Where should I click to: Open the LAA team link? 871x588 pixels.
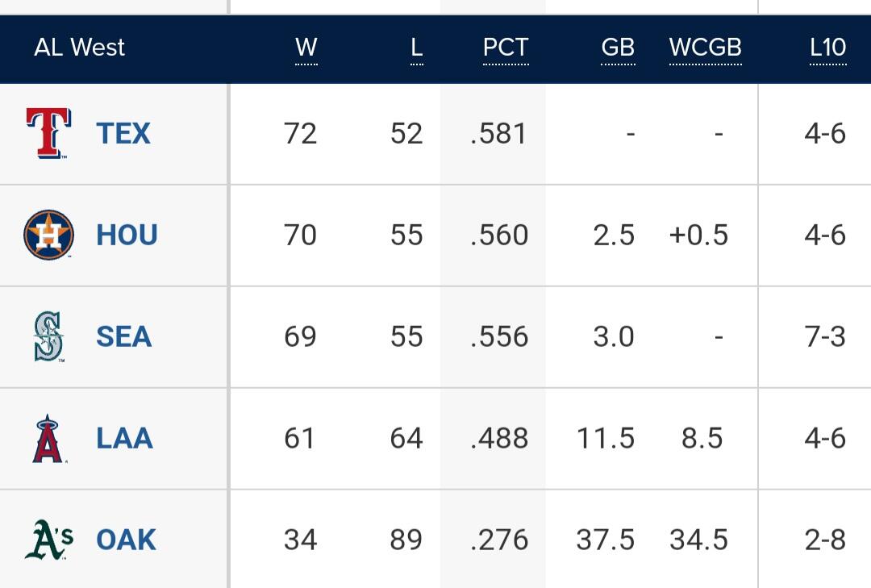pos(124,438)
